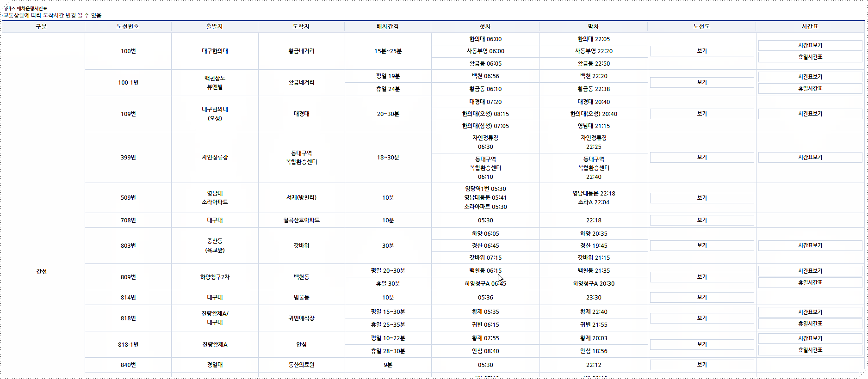Image resolution: width=868 pixels, height=379 pixels.
Task: Click the 첫차 column header
Action: coord(485,27)
